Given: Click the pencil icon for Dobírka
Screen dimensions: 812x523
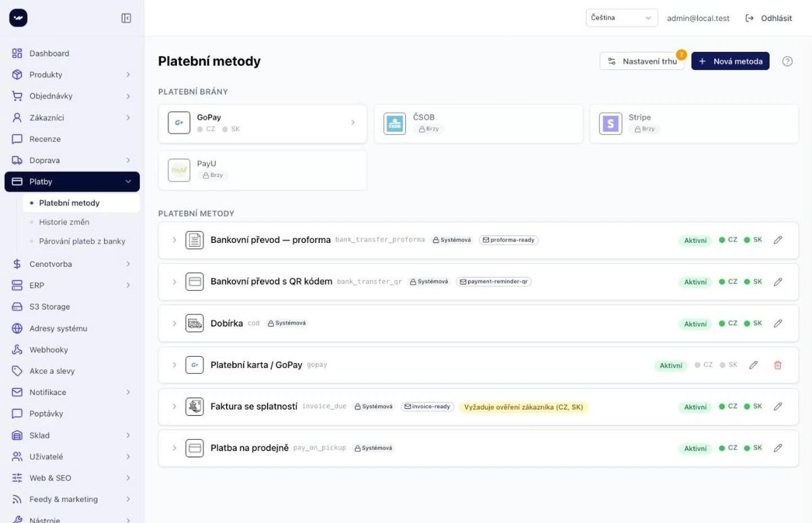Looking at the screenshot, I should pyautogui.click(x=778, y=323).
